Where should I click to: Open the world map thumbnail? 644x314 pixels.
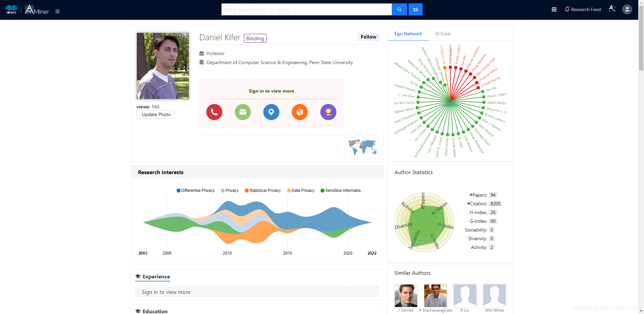(x=362, y=148)
